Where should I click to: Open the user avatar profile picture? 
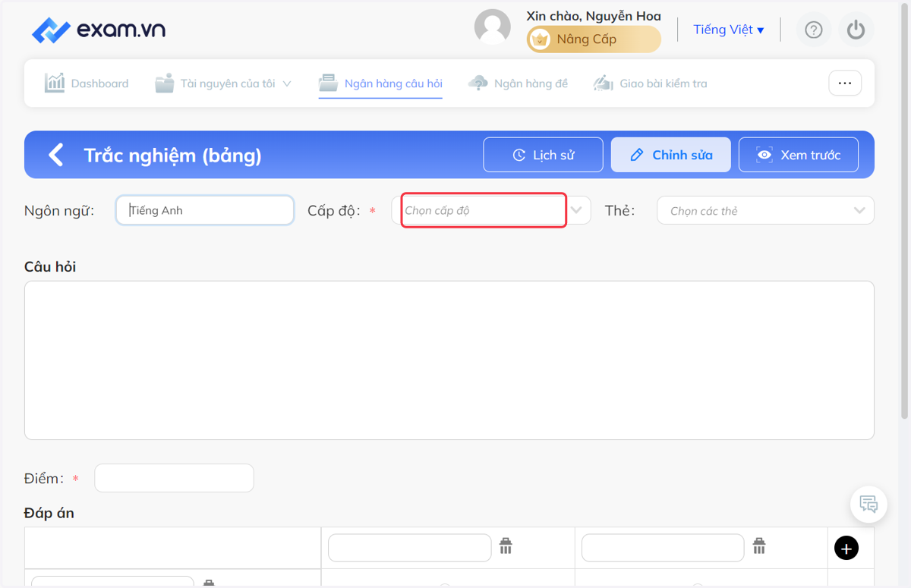click(x=493, y=27)
